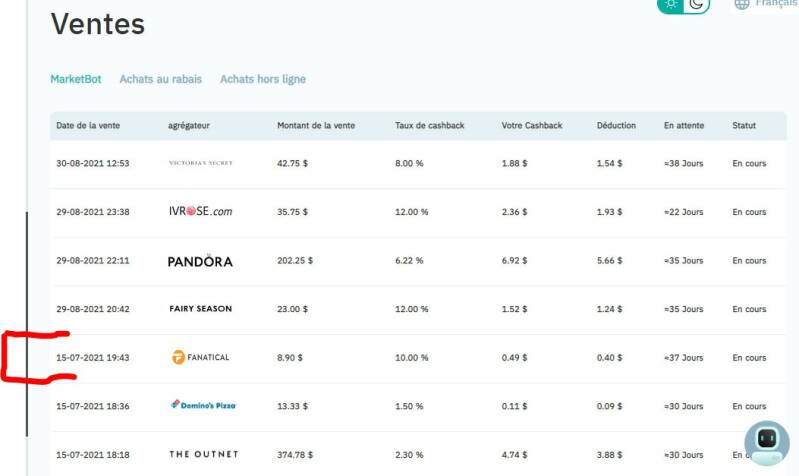The image size is (799, 476).
Task: Switch to Achats au rabais tab
Action: point(160,79)
